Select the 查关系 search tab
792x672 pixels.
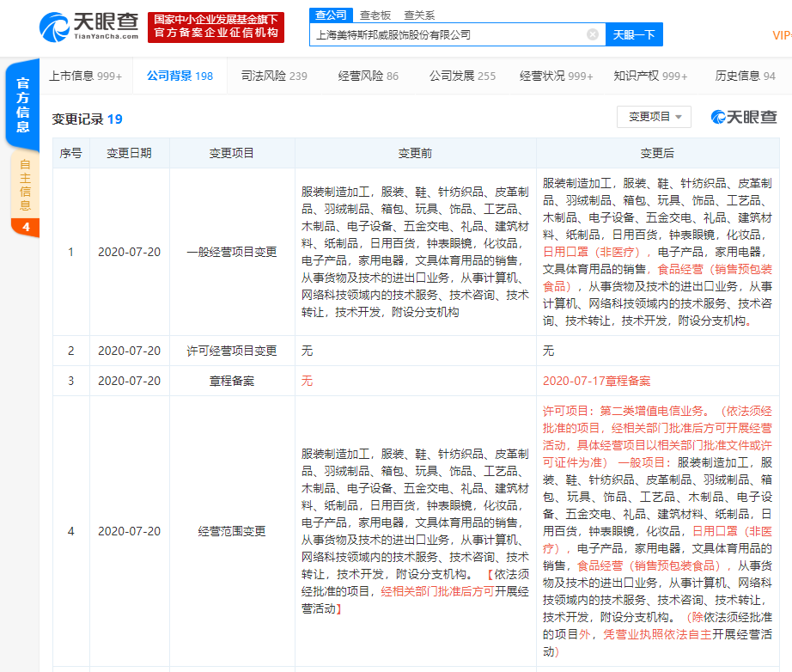click(419, 15)
